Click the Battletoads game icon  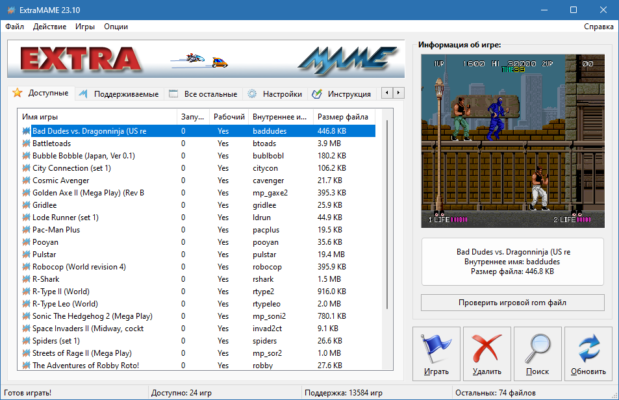[24, 144]
